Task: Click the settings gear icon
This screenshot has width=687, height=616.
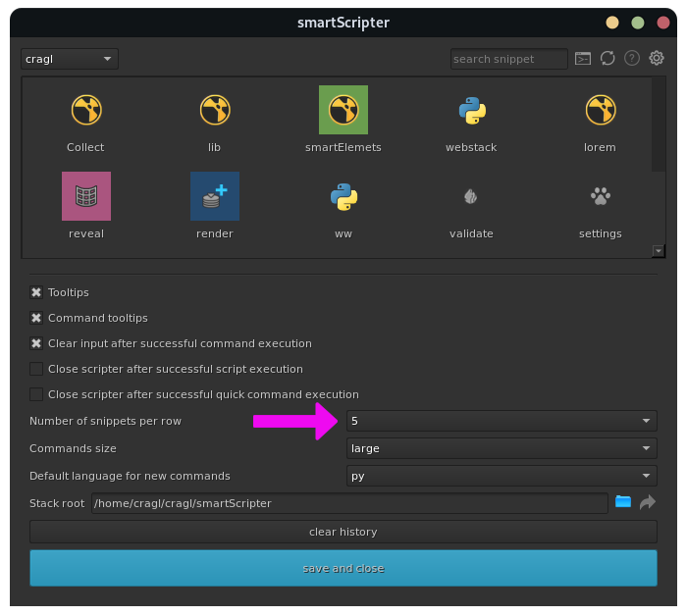Action: pos(657,59)
